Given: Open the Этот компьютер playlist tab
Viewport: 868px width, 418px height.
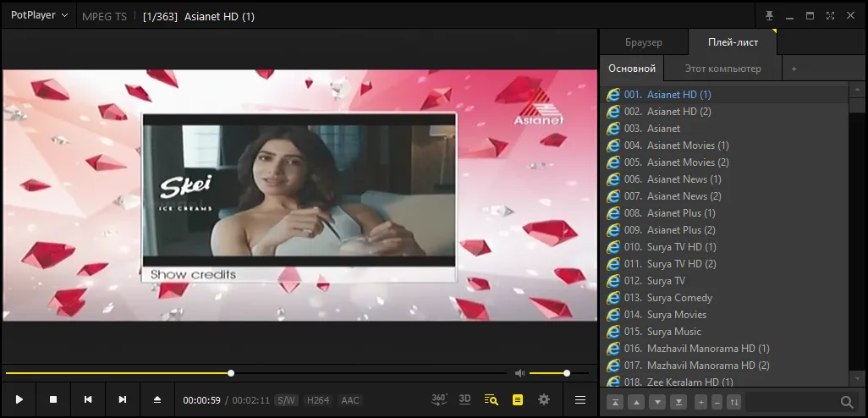Looking at the screenshot, I should coord(723,69).
